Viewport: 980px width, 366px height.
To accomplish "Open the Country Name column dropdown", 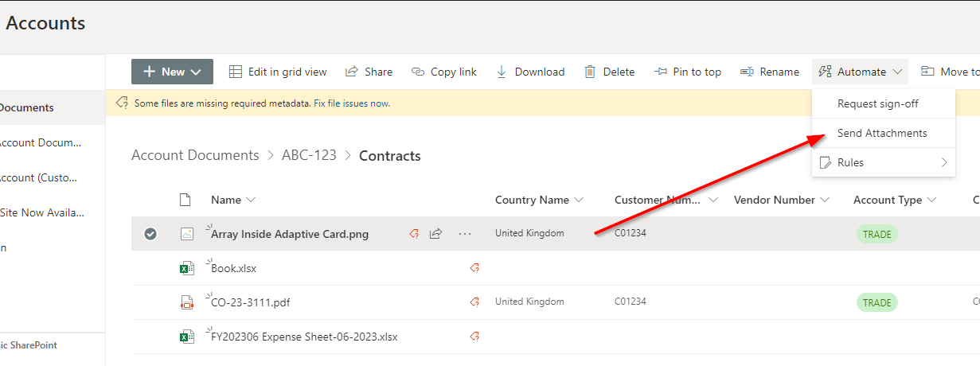I will coord(579,200).
